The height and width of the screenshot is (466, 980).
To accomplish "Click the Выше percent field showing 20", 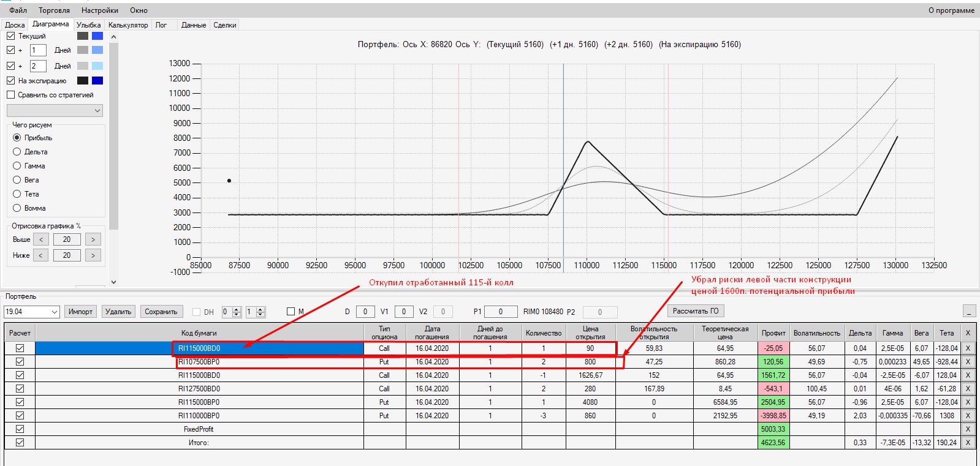I will 67,239.
